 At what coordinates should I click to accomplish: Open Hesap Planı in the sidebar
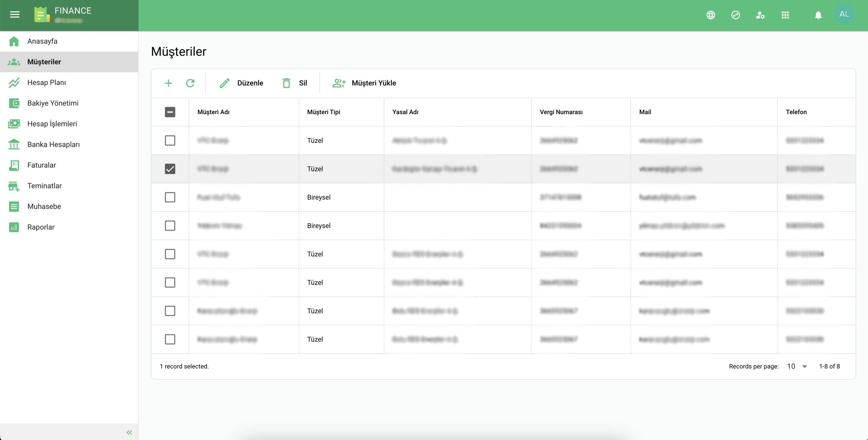46,82
